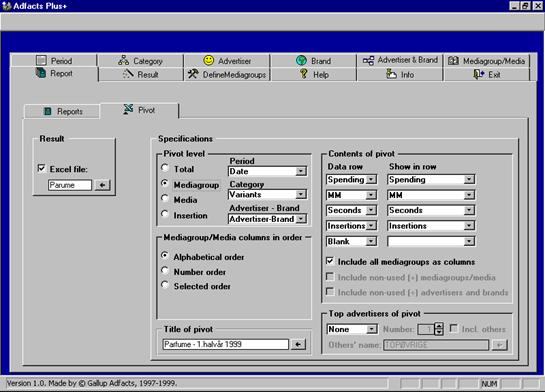
Task: Click the Help question mark icon
Action: point(304,74)
